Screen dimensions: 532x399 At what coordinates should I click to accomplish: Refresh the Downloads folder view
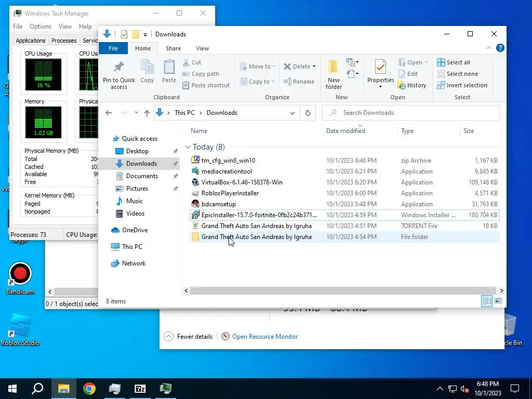(x=308, y=113)
